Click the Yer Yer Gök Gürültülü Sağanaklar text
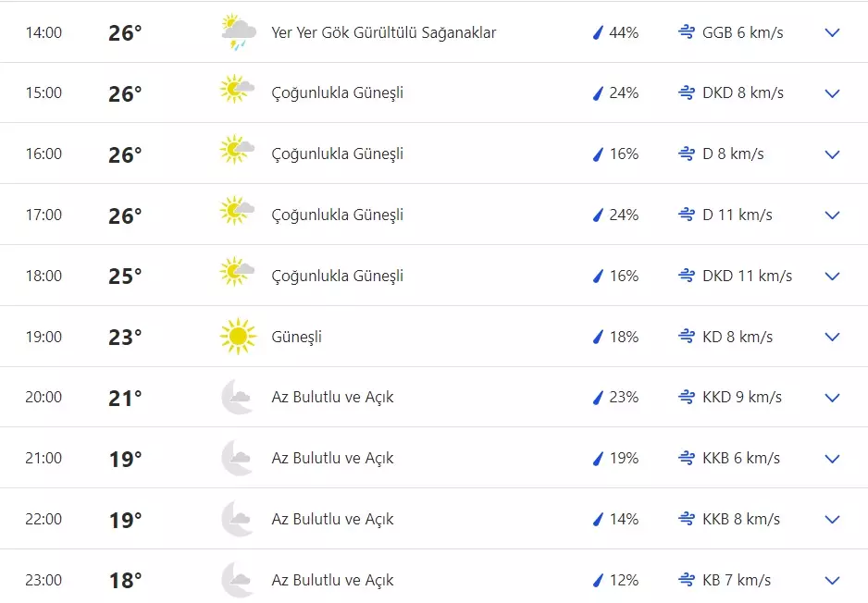This screenshot has width=868, height=603. coord(383,31)
